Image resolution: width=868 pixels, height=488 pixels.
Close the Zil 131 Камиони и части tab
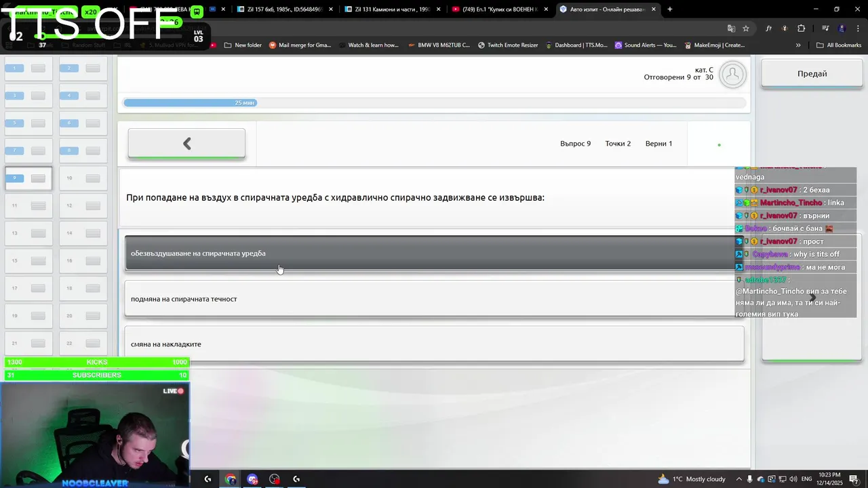pyautogui.click(x=438, y=9)
